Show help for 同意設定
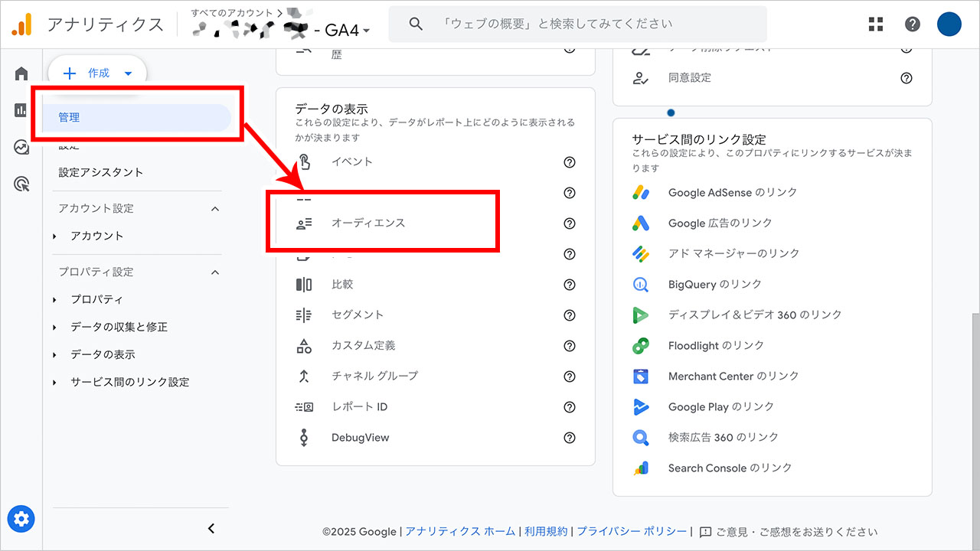 (906, 78)
